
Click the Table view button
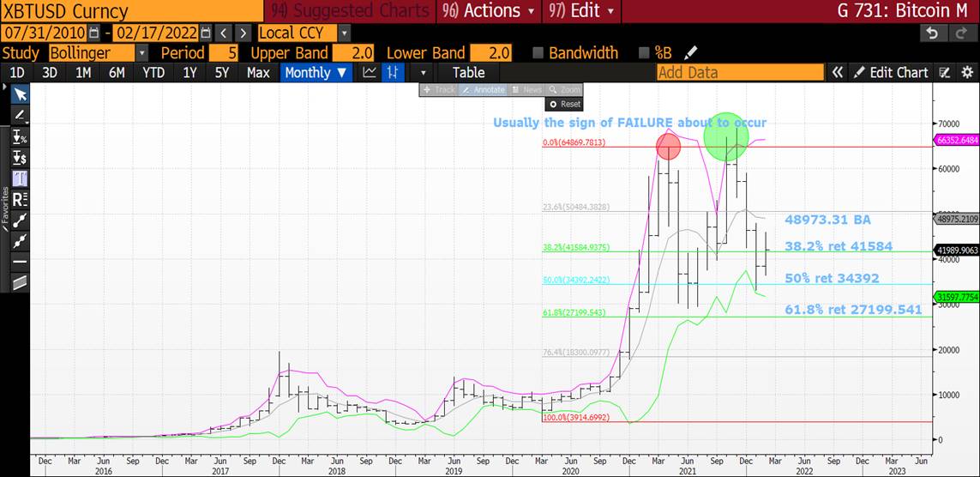tap(468, 73)
